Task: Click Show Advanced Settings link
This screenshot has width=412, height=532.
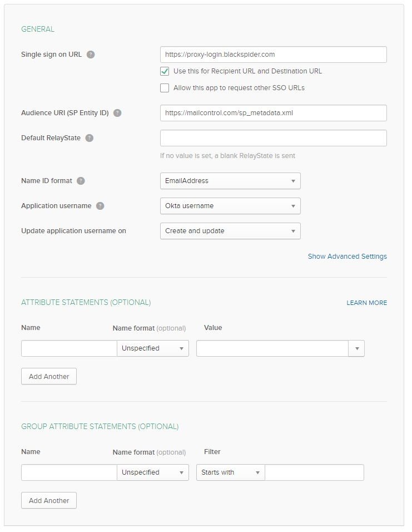Action: coord(347,257)
